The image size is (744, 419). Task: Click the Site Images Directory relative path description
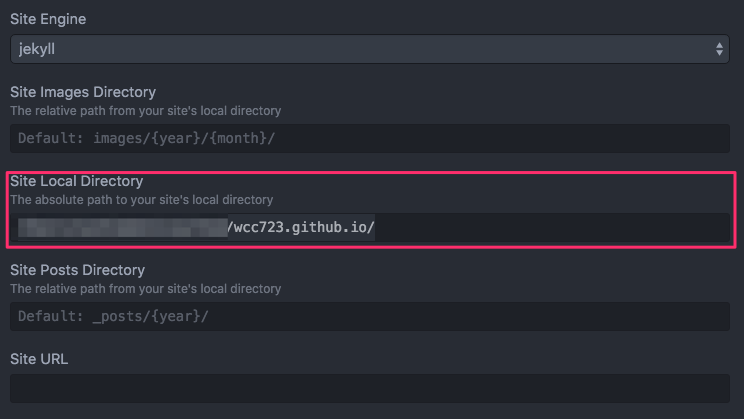pyautogui.click(x=146, y=111)
